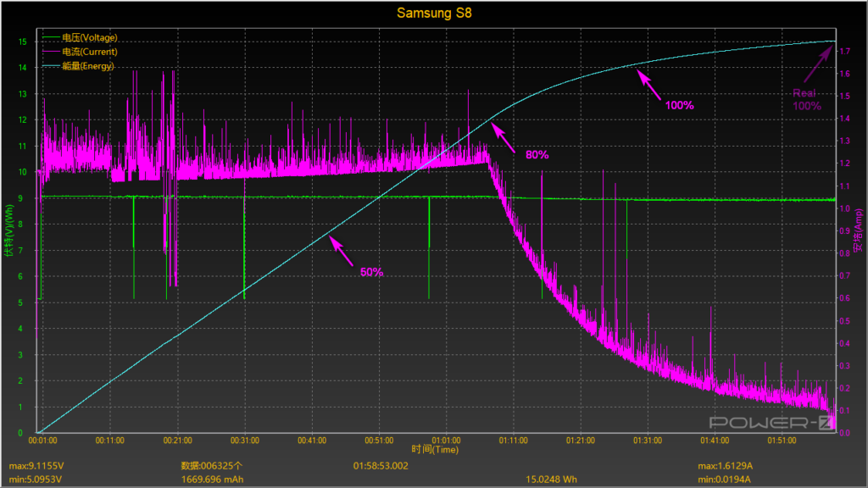Click the max:1.6129A current readout
Screen dimensions: 868x488
point(726,466)
